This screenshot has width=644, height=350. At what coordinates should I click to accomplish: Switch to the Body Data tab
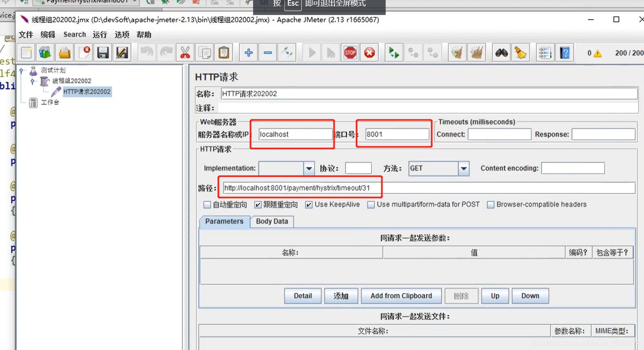(272, 221)
